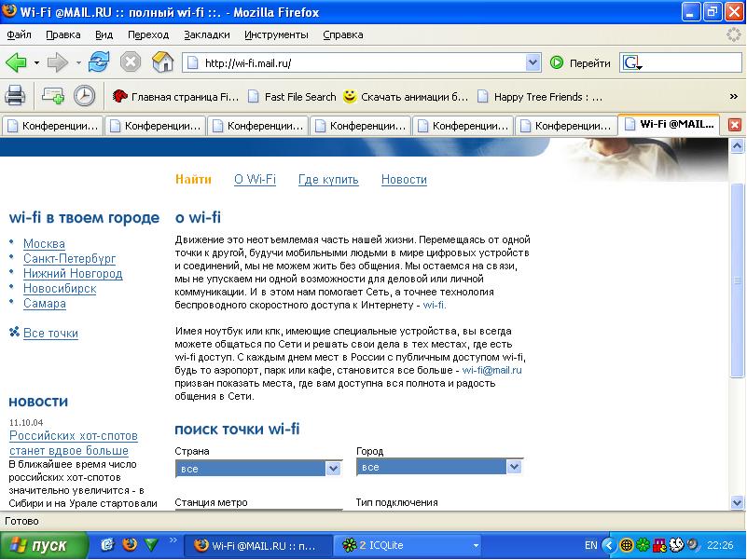Viewport: 747px width, 560px height.
Task: Open the Windows пуск Start button
Action: click(44, 545)
